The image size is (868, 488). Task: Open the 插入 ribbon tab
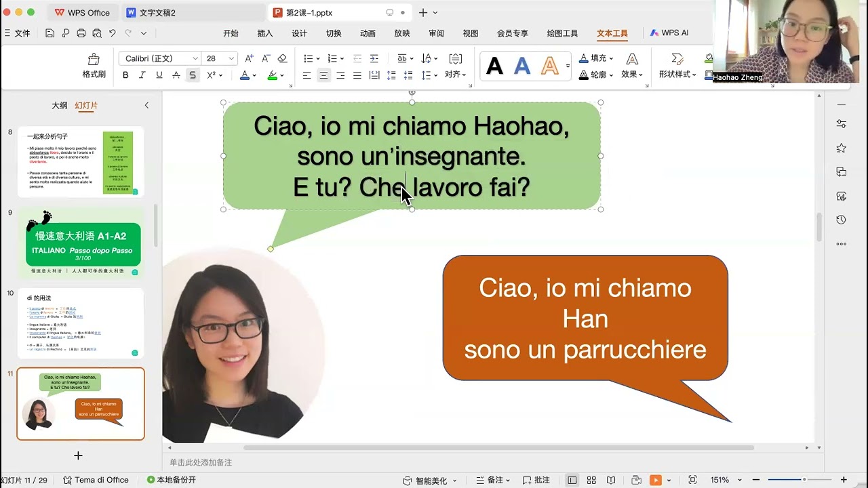[265, 33]
